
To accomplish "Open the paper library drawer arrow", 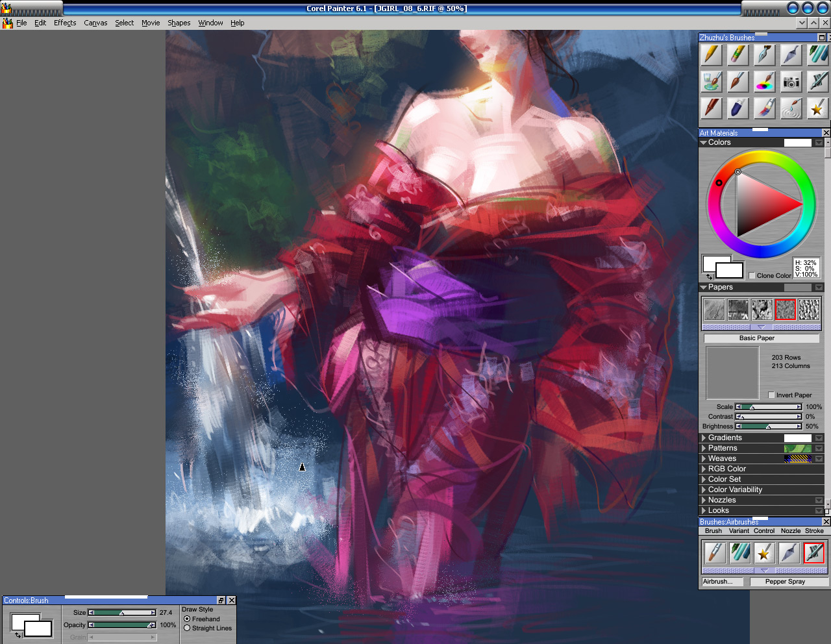I will tap(762, 327).
